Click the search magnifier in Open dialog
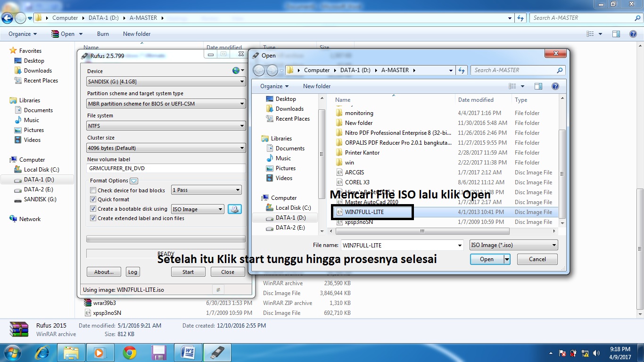 tap(560, 70)
